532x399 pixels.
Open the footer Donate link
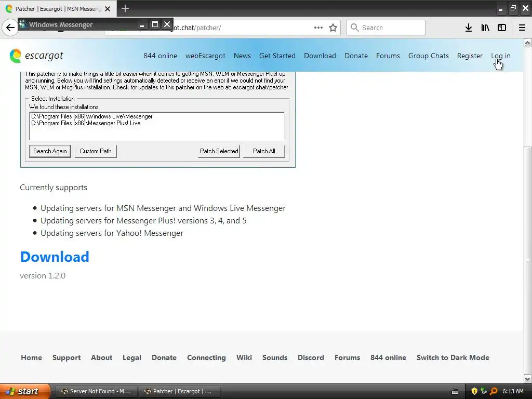coord(164,357)
